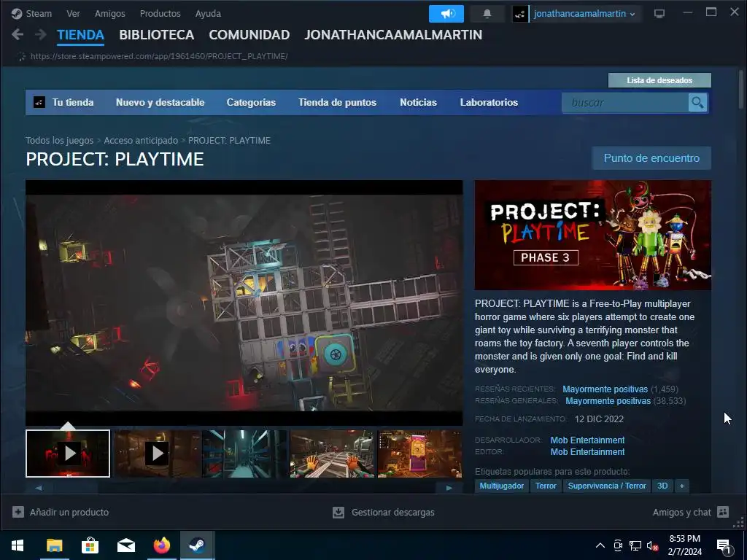Click the PROJECT: PLAYTIME Phase 3 header image

592,235
